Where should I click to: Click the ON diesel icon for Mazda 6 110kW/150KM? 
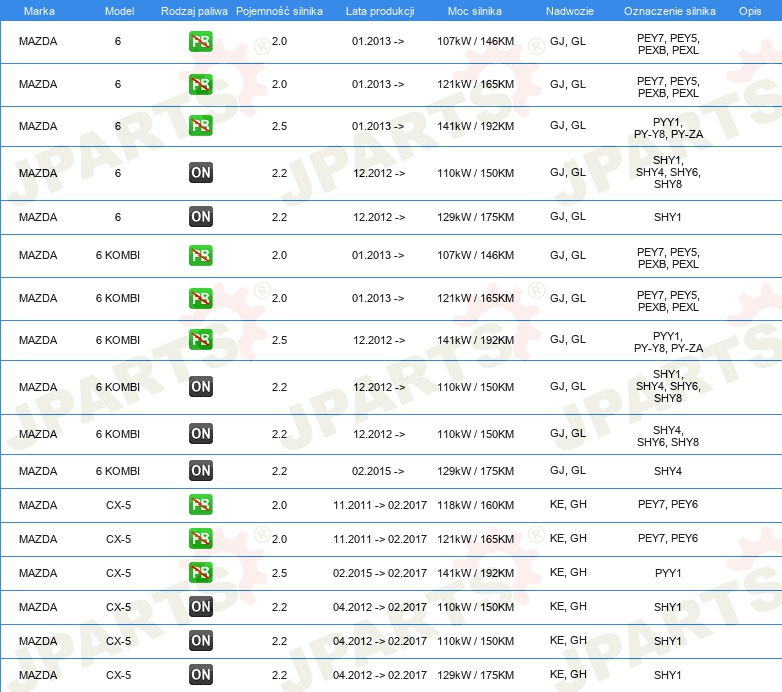200,172
